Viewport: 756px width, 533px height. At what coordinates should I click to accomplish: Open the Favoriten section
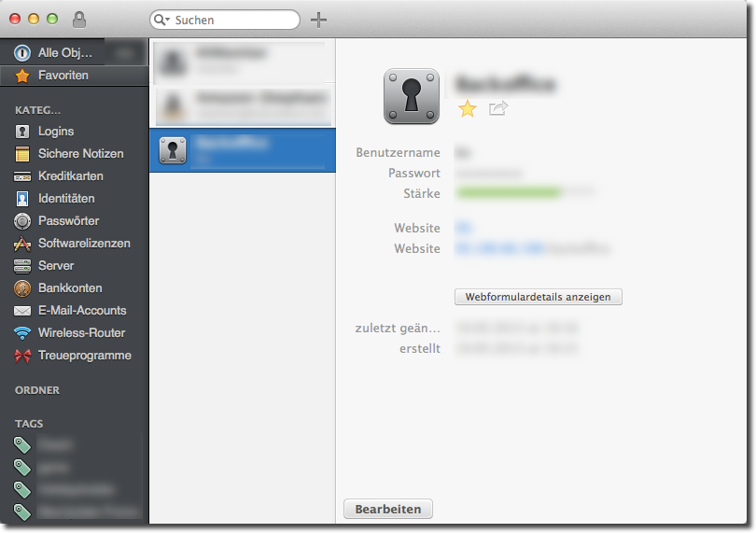tap(63, 75)
